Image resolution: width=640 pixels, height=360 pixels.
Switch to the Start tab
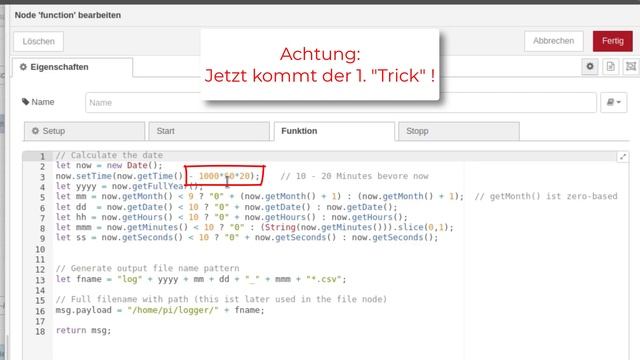point(209,131)
